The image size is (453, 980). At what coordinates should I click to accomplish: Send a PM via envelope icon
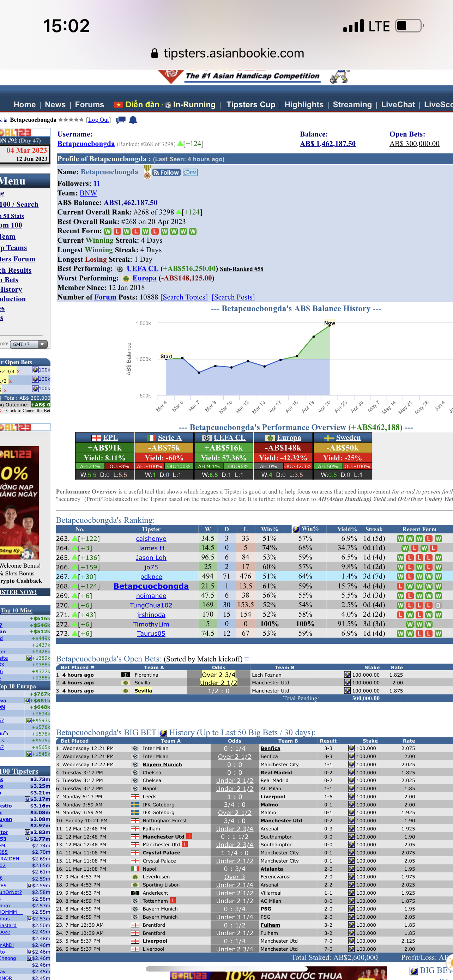190,173
